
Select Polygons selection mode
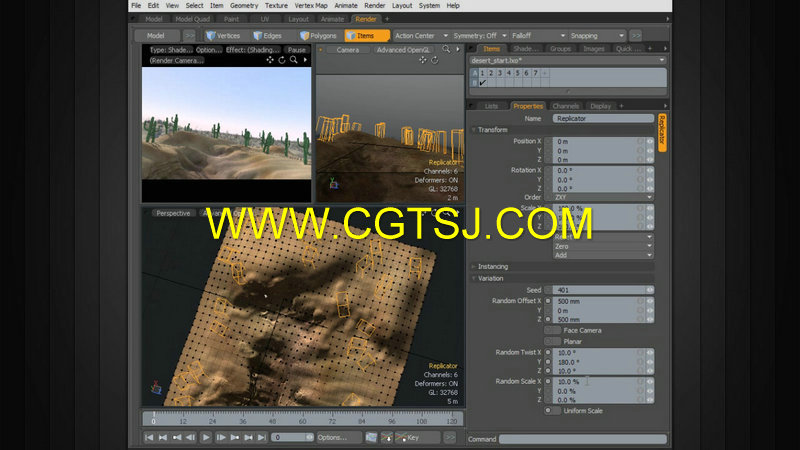[x=318, y=36]
